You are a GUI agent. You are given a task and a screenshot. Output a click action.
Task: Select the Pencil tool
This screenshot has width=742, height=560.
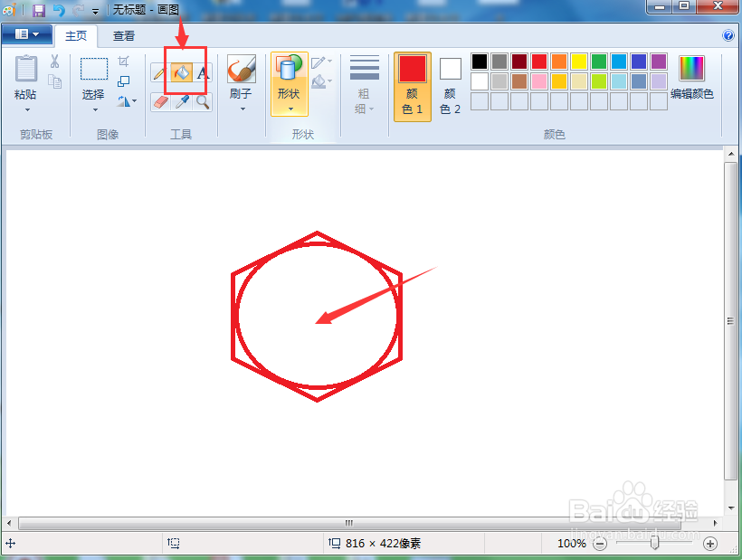click(x=159, y=73)
